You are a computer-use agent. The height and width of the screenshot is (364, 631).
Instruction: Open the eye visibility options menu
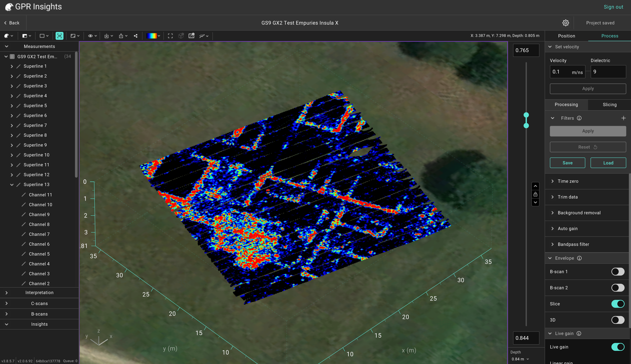click(92, 36)
